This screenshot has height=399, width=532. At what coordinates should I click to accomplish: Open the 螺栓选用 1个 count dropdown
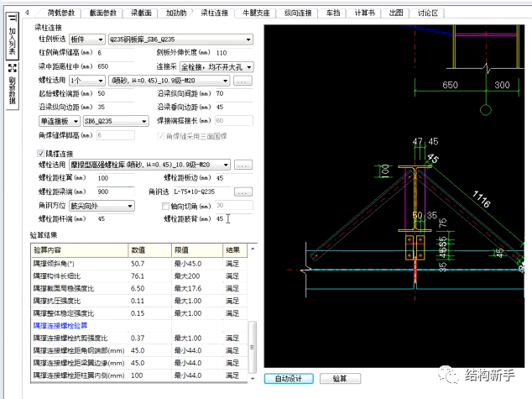[x=86, y=81]
